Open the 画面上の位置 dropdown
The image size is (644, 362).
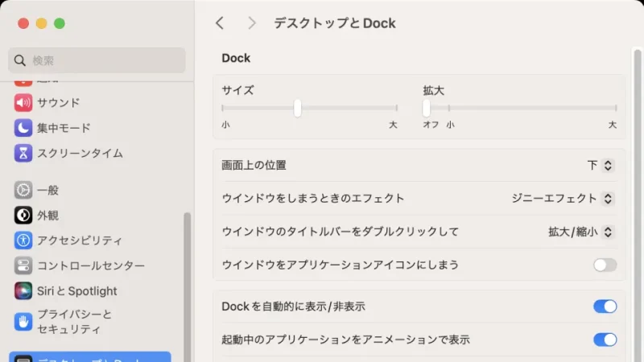pos(601,166)
